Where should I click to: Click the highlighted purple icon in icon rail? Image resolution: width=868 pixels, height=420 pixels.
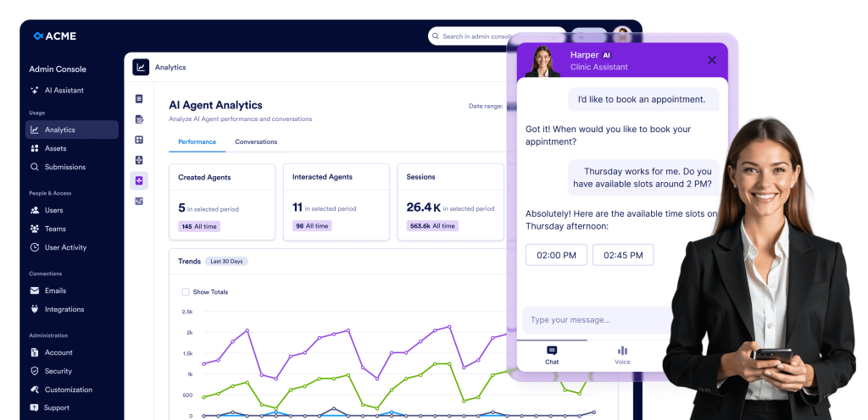pos(139,180)
